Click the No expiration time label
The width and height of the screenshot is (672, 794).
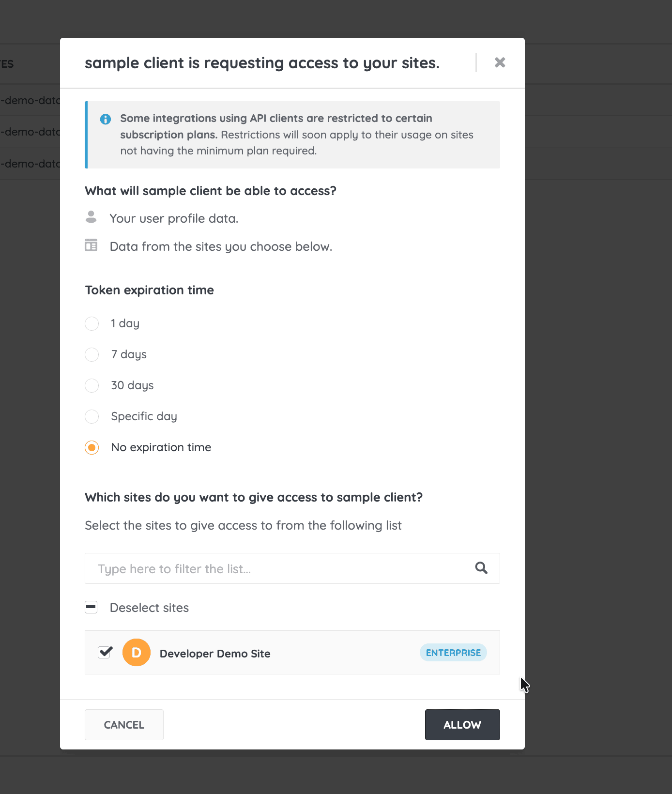point(161,447)
